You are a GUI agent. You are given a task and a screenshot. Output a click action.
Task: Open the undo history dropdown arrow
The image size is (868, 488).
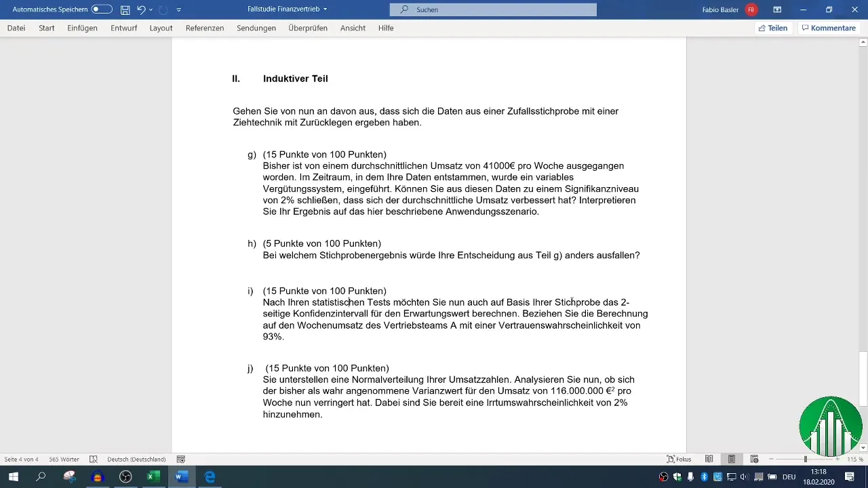point(151,9)
